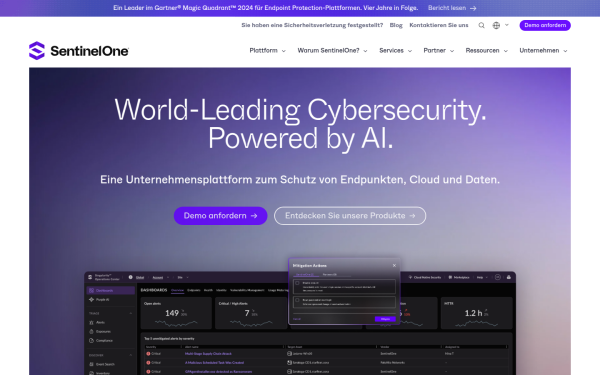600x375 pixels.
Task: Check the second Mitigation Actions checkbox
Action: (297, 300)
